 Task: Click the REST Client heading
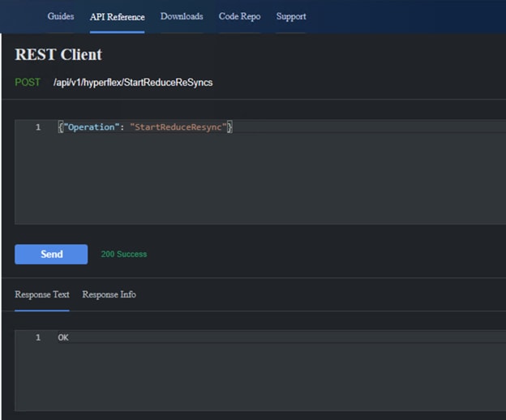(58, 54)
